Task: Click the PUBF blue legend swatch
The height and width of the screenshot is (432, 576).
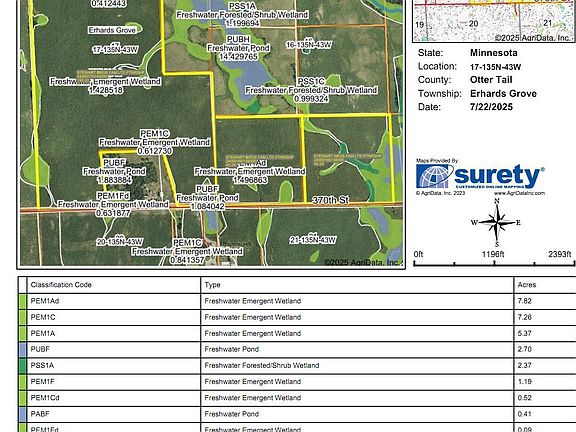Action: [x=23, y=349]
